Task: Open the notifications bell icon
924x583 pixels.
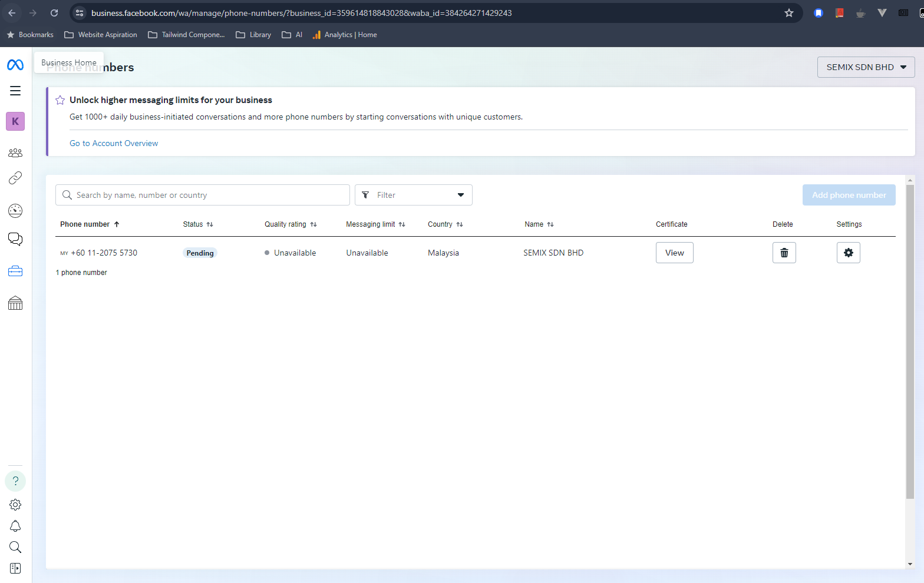Action: pos(15,526)
